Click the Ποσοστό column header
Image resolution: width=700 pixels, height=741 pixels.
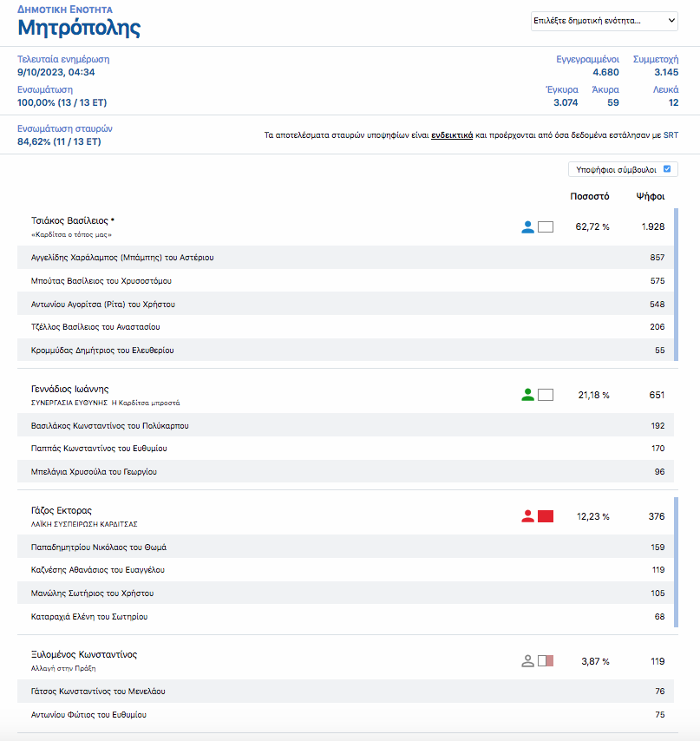589,196
